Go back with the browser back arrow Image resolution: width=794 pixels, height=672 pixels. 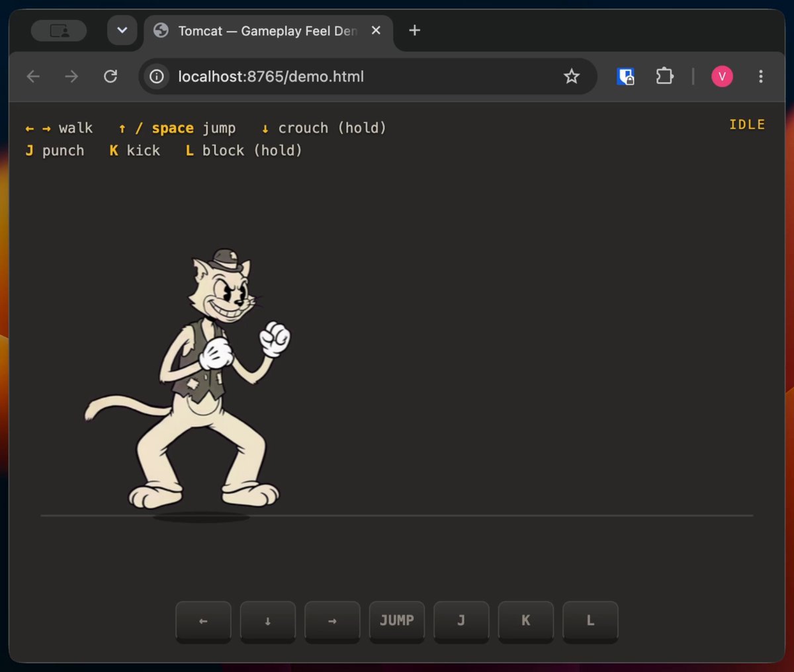click(33, 77)
